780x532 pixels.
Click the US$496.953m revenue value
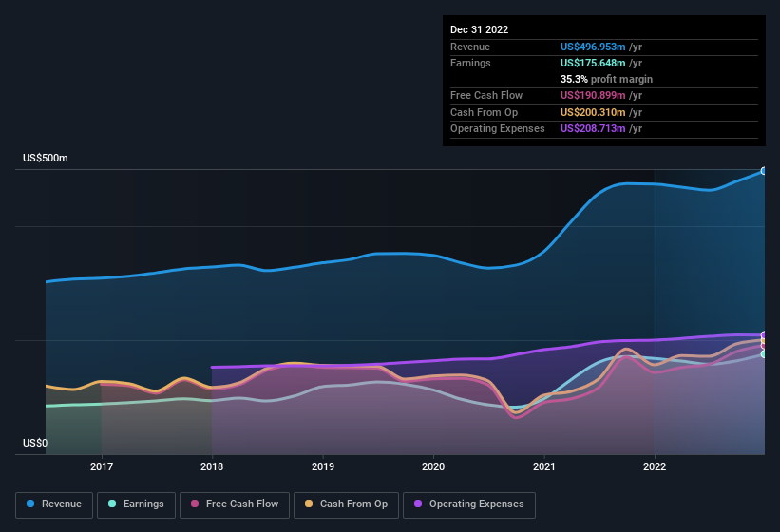pyautogui.click(x=593, y=47)
